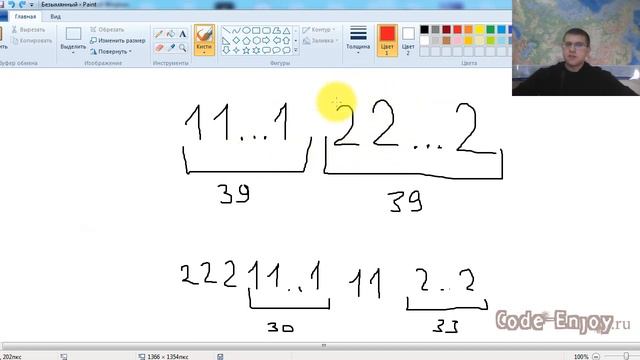
Task: Pick the Triangle shape
Action: [286, 31]
